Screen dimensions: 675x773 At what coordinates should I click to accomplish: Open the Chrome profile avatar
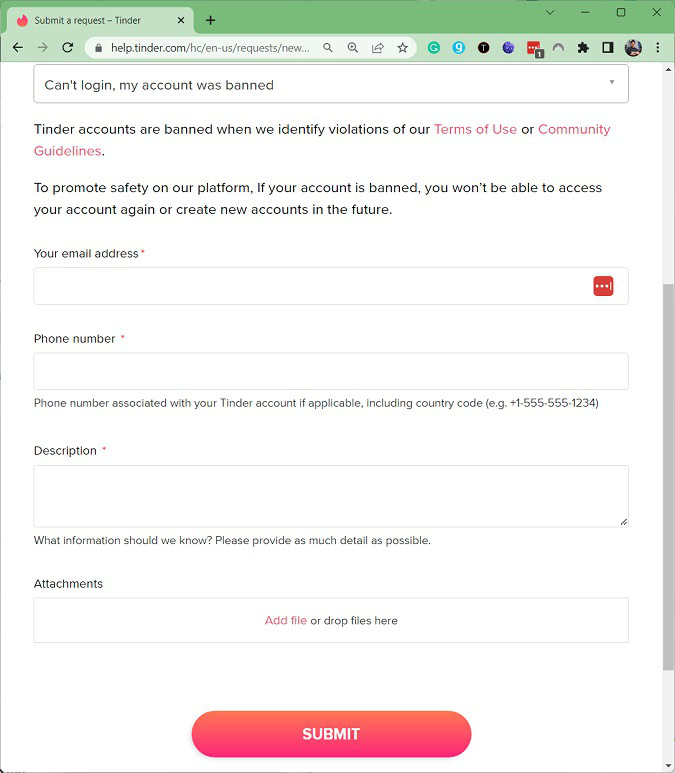click(x=633, y=47)
